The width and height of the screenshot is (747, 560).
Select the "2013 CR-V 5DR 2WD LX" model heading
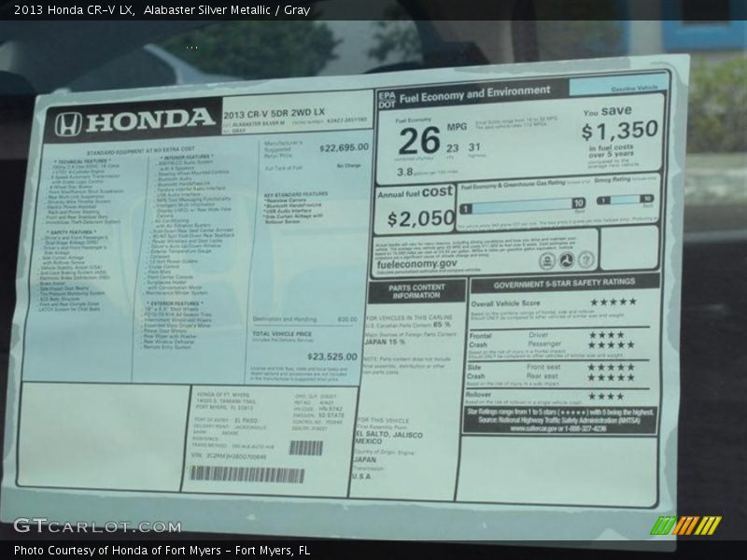[274, 113]
